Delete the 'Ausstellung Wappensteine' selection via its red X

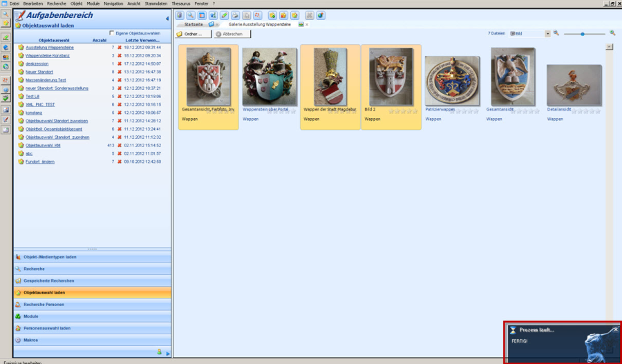[120, 47]
